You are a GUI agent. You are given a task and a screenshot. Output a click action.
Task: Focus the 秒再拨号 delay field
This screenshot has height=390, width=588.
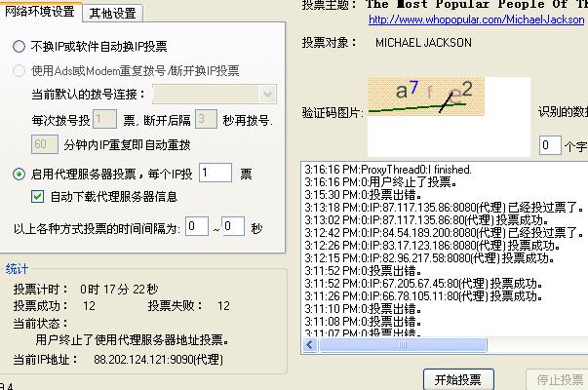[x=205, y=119]
